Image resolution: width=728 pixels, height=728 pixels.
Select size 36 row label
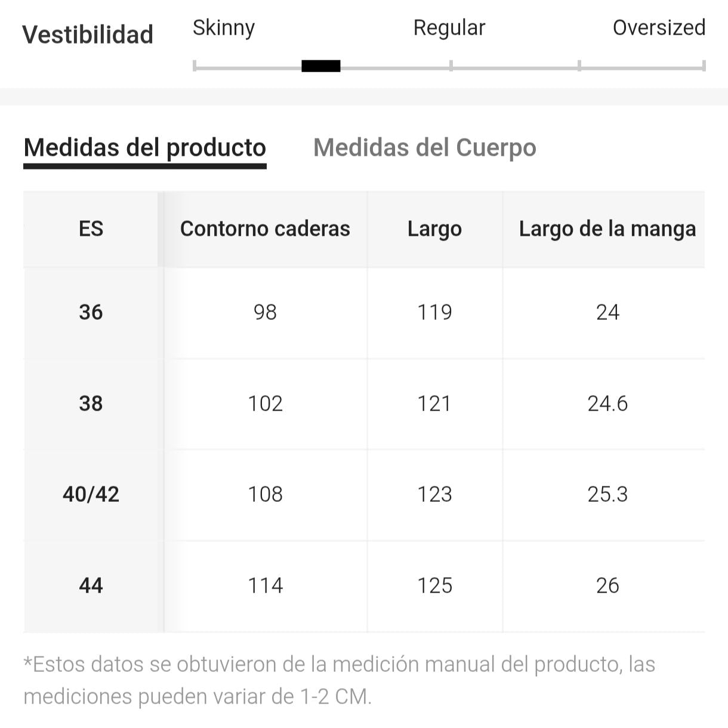(x=91, y=312)
